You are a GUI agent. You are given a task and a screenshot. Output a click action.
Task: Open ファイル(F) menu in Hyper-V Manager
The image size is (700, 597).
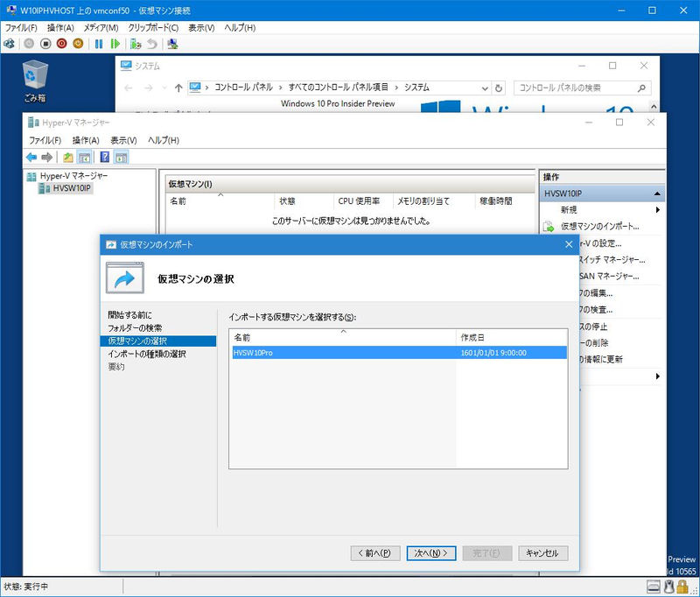(45, 140)
